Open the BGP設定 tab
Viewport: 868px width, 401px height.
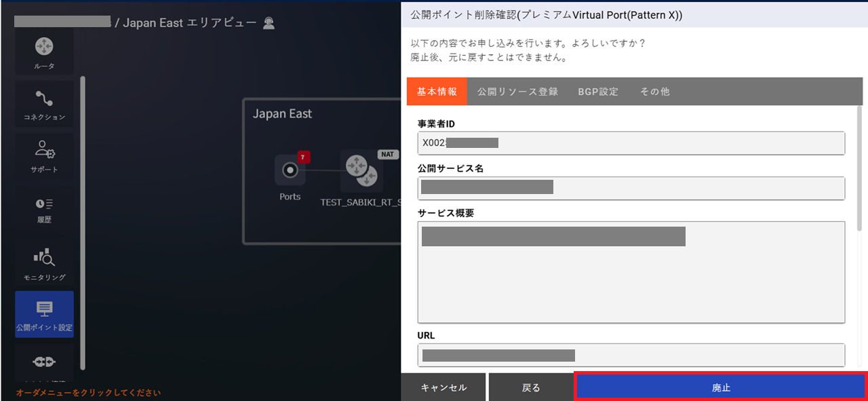tap(597, 91)
